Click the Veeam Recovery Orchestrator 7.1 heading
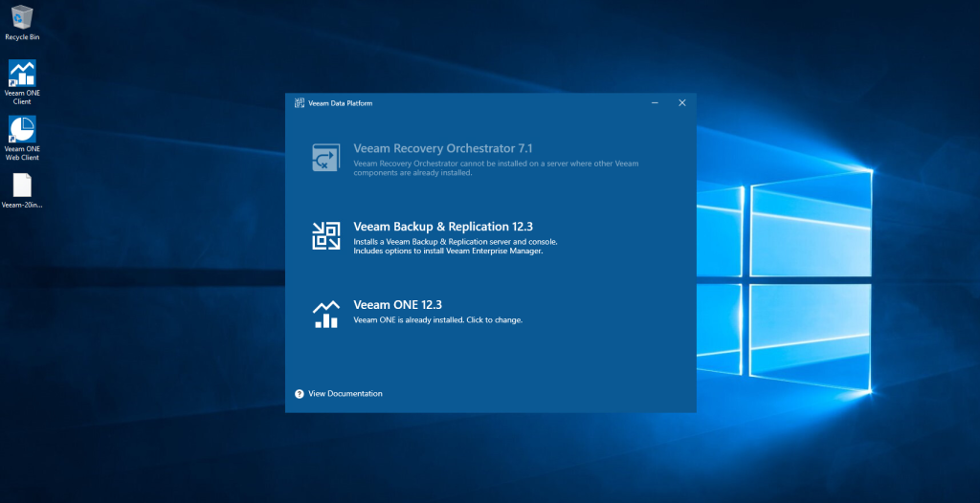 pyautogui.click(x=443, y=148)
